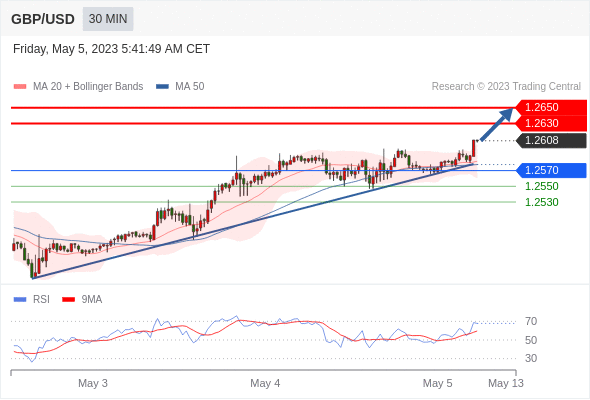Select the 1.2650 resistance price tag
This screenshot has height=400, width=590.
[551, 108]
